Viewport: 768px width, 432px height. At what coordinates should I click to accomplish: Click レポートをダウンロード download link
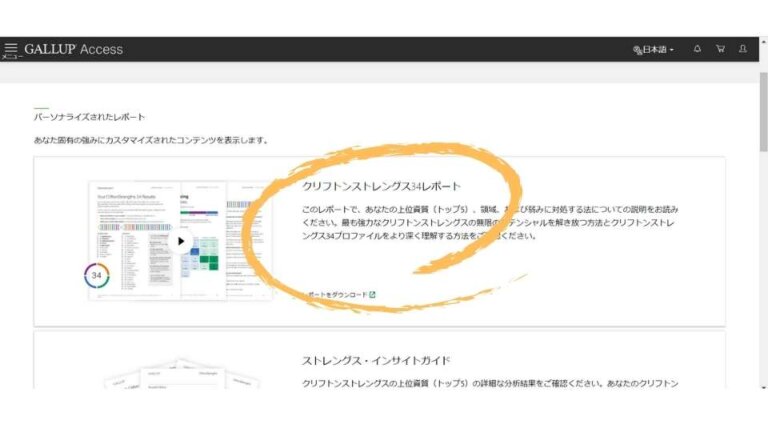point(334,295)
